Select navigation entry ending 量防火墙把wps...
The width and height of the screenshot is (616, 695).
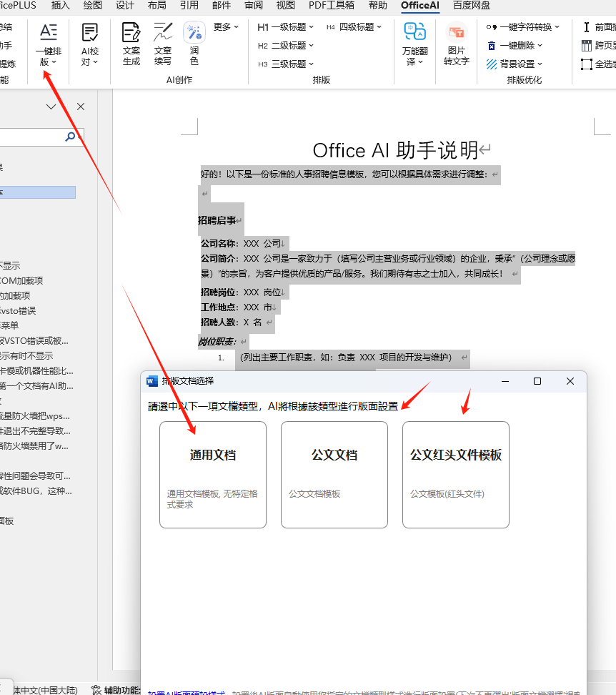pyautogui.click(x=35, y=416)
